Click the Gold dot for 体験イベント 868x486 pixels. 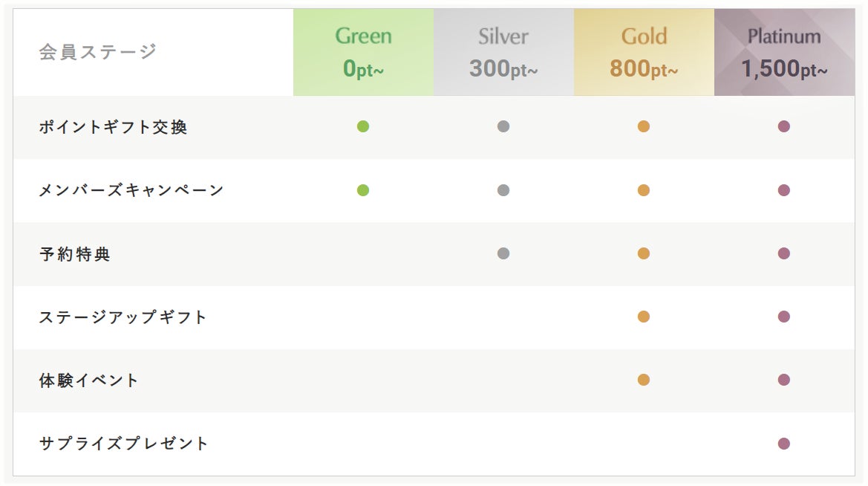tap(644, 380)
